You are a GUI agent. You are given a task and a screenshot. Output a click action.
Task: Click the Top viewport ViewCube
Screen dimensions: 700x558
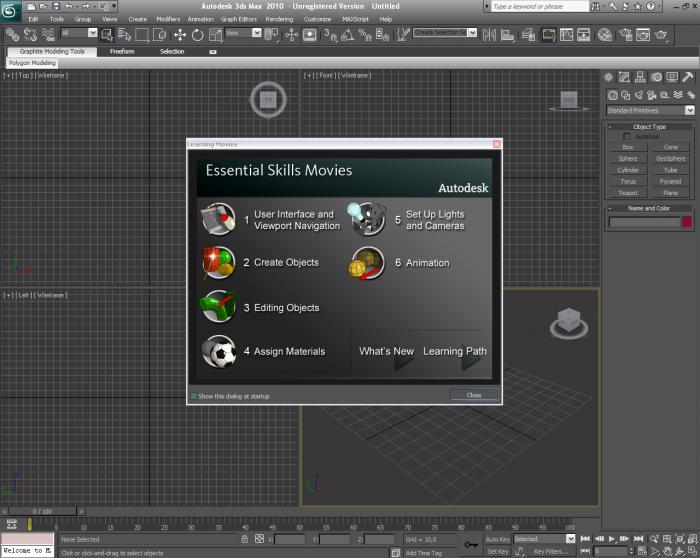point(268,100)
